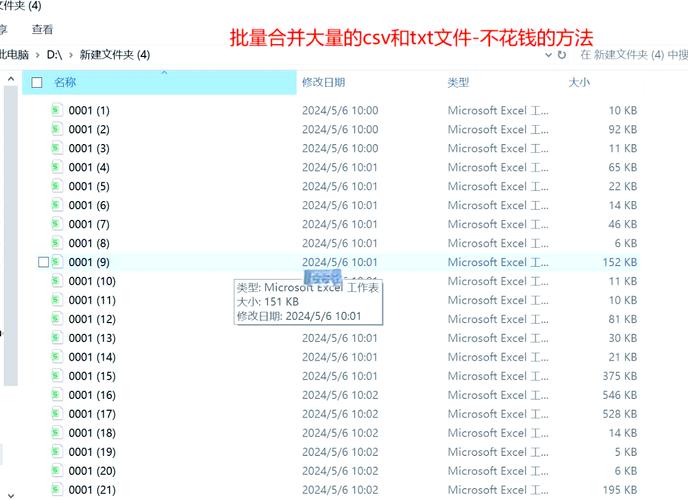Click the file icon of 0001 (4)
The image size is (688, 500).
point(57,167)
